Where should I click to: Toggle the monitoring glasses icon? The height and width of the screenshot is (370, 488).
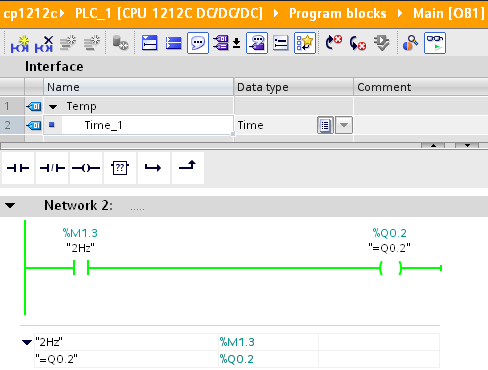pos(435,43)
